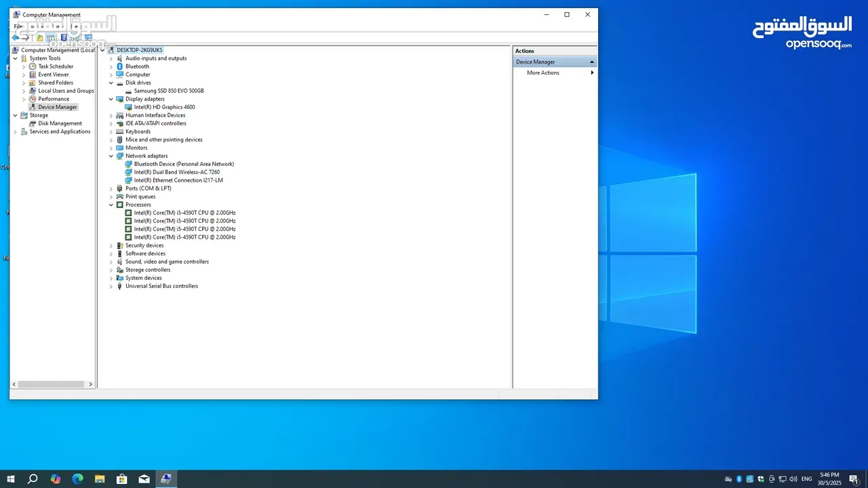868x488 pixels.
Task: Select the Task Scheduler clock icon
Action: (33, 66)
